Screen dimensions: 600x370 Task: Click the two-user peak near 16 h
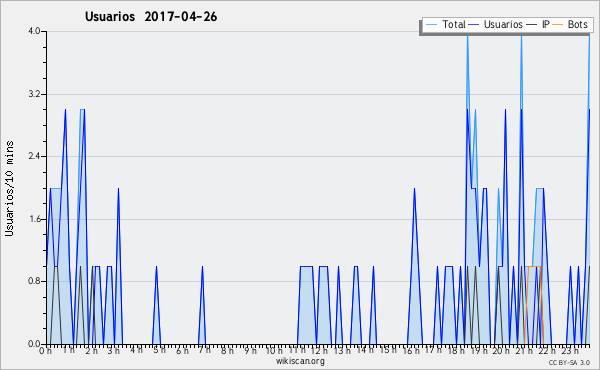[x=414, y=266]
